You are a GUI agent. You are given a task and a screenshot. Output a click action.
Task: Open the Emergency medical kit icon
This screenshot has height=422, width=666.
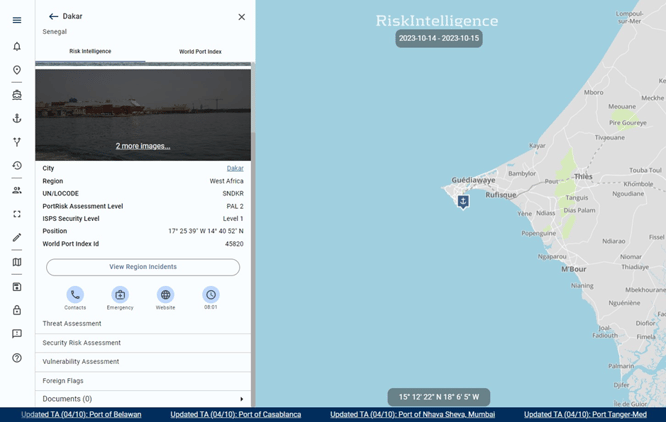(x=120, y=295)
